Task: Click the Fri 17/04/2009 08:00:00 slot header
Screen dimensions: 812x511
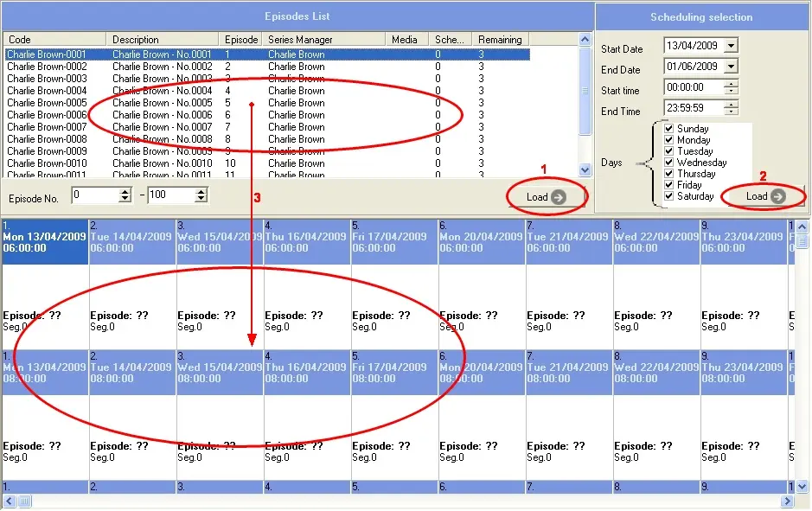Action: 394,372
